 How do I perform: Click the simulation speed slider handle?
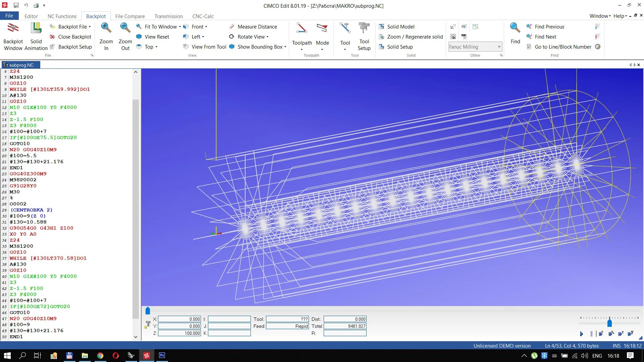[x=609, y=323]
